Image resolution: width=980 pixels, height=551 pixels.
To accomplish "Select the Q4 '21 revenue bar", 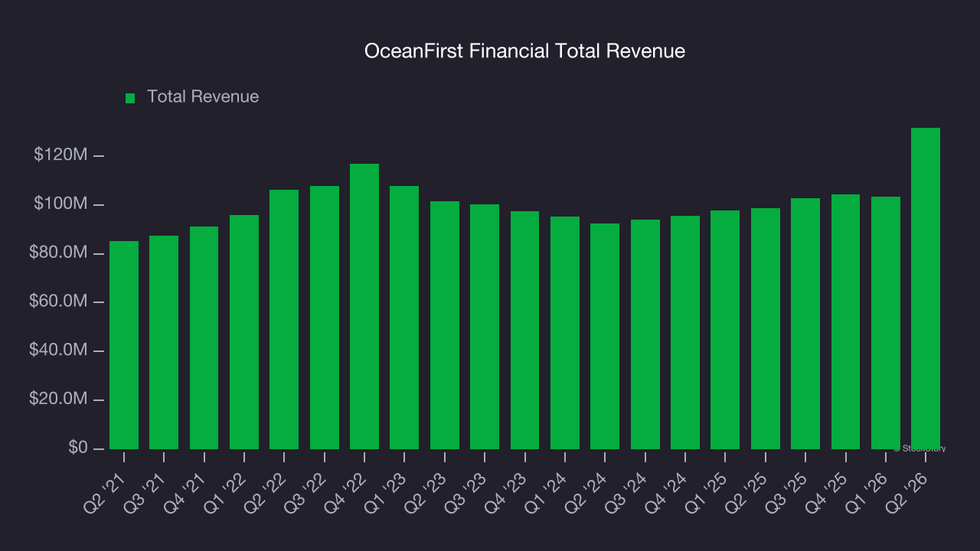I will pos(204,337).
